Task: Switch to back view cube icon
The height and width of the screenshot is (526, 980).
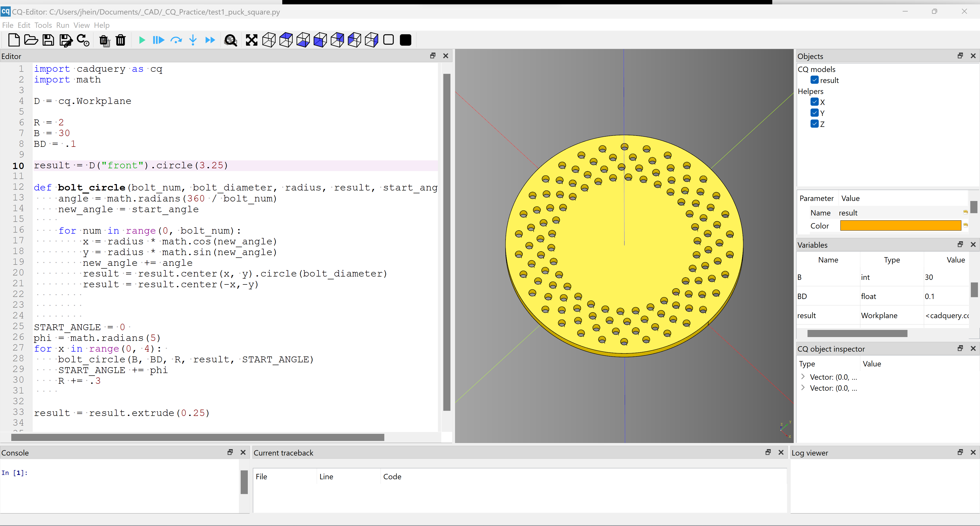Action: tap(337, 40)
